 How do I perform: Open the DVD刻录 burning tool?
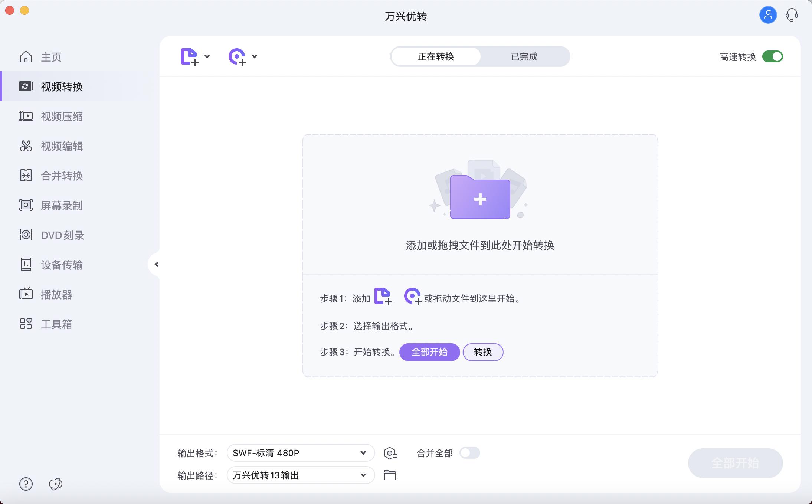[62, 235]
